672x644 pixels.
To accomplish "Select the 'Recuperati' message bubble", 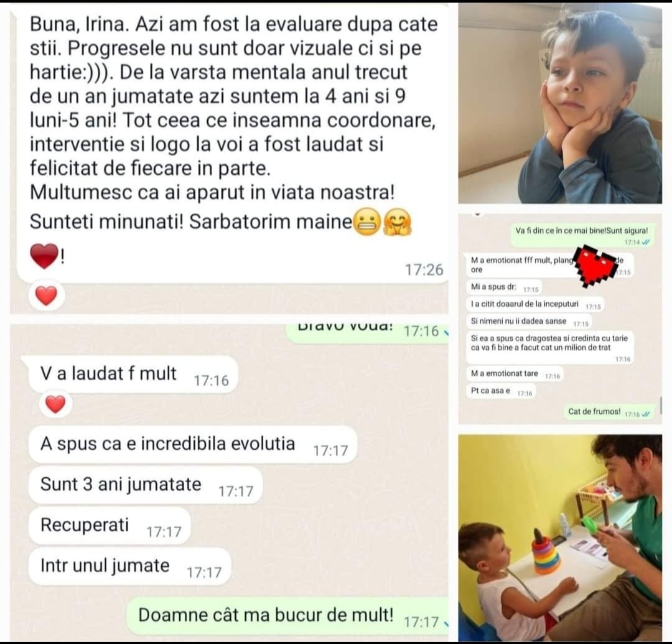I will coord(110,526).
